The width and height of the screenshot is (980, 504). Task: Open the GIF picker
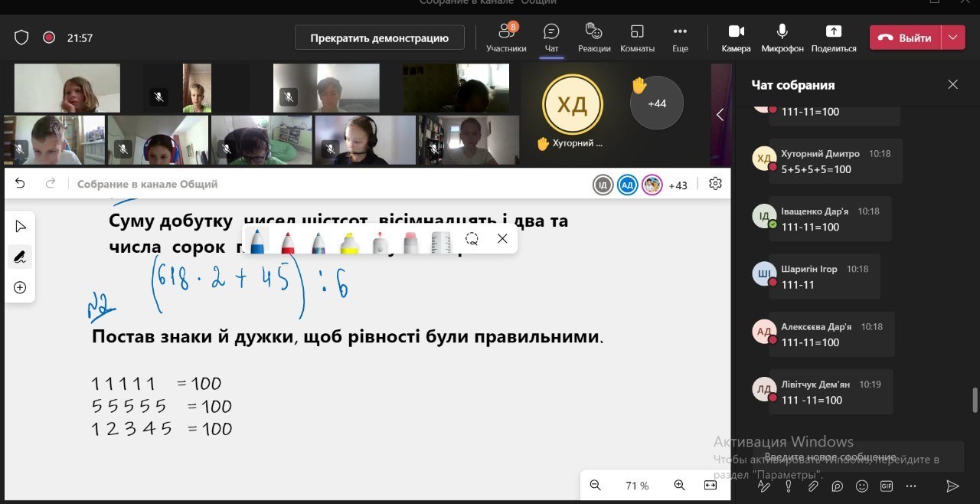coord(887,486)
